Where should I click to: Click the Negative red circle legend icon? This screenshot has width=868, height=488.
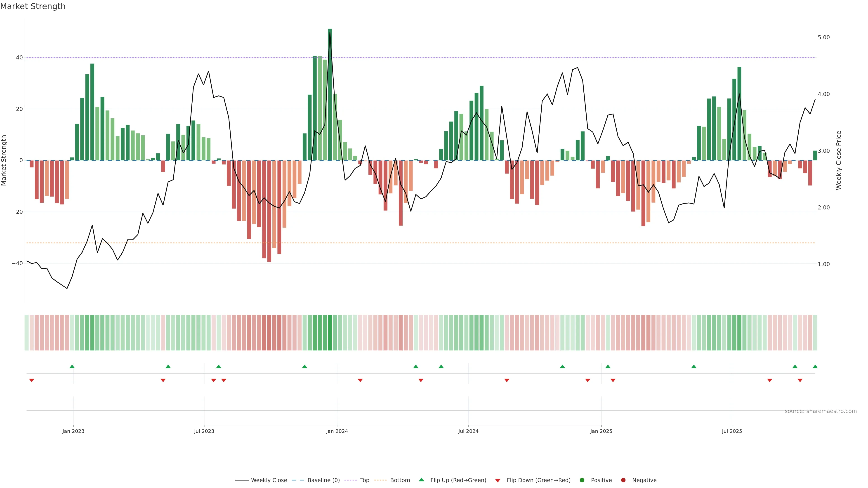(x=623, y=480)
